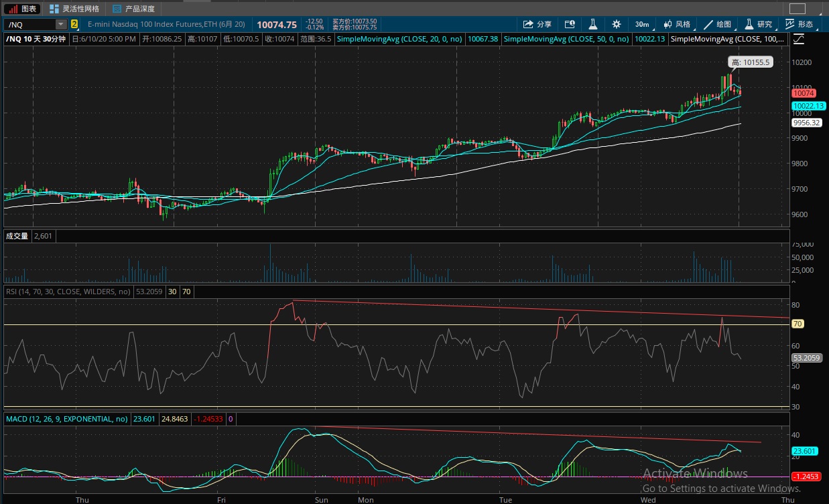Select the 绘图 drawing tools button
Image resolution: width=829 pixels, height=504 pixels.
718,24
